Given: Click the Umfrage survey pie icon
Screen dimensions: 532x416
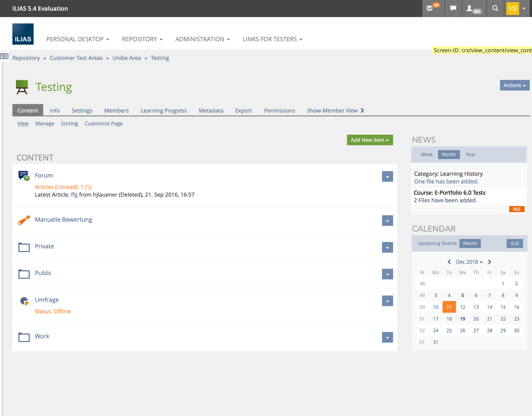Looking at the screenshot, I should [x=24, y=301].
